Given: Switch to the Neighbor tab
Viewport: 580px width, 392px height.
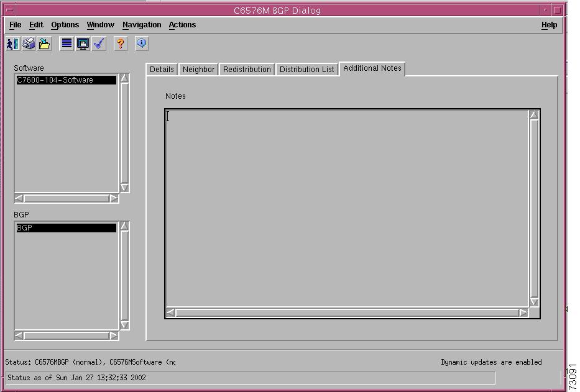Looking at the screenshot, I should (x=199, y=69).
